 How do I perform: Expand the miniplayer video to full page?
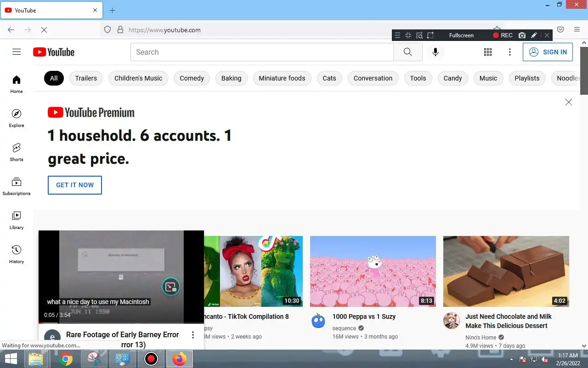coord(171,287)
